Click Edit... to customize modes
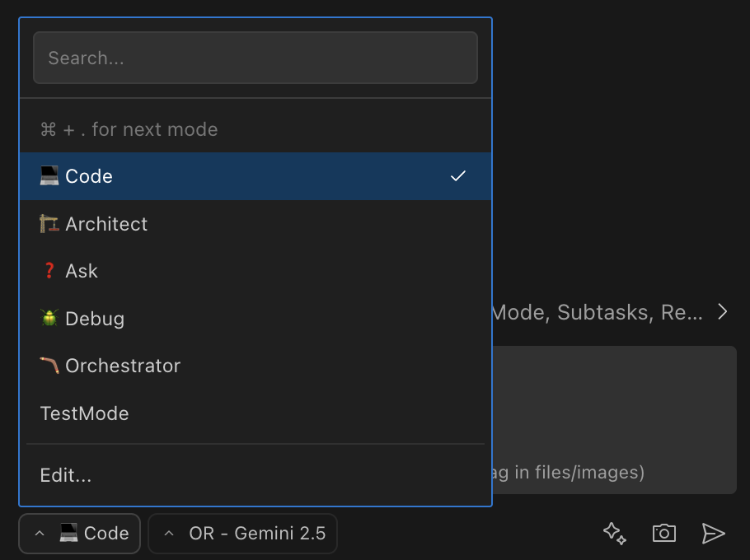The width and height of the screenshot is (750, 560). pos(65,475)
